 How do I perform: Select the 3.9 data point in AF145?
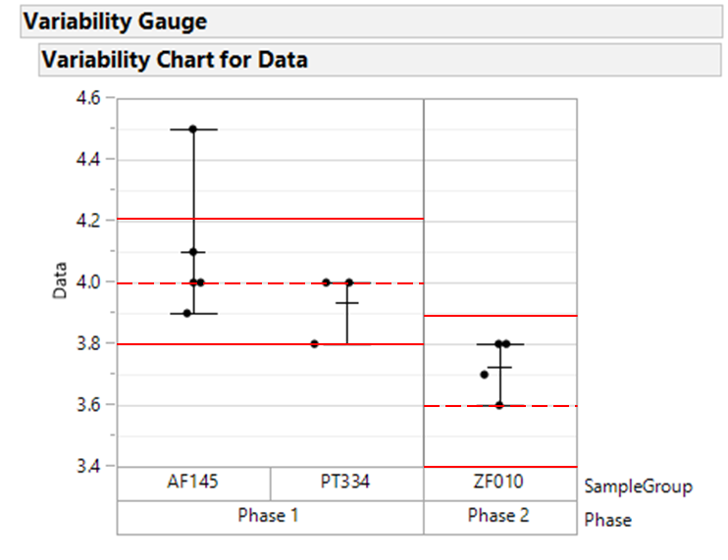[x=187, y=314]
